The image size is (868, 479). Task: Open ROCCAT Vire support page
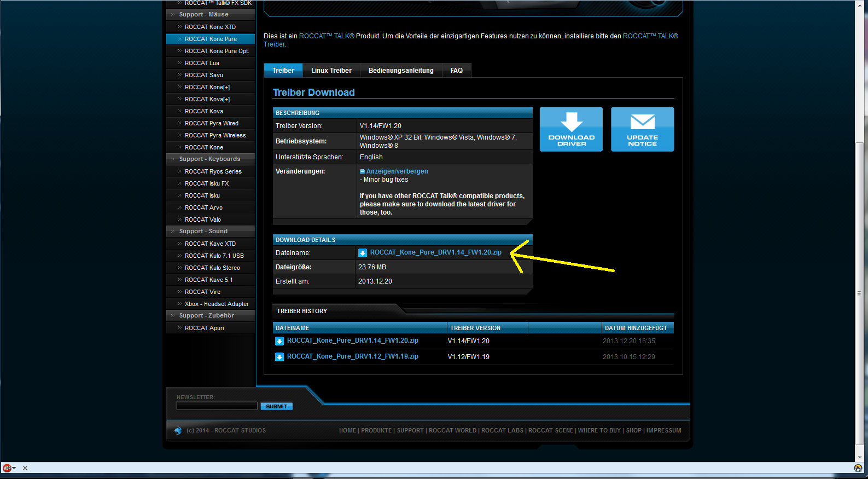pyautogui.click(x=211, y=292)
